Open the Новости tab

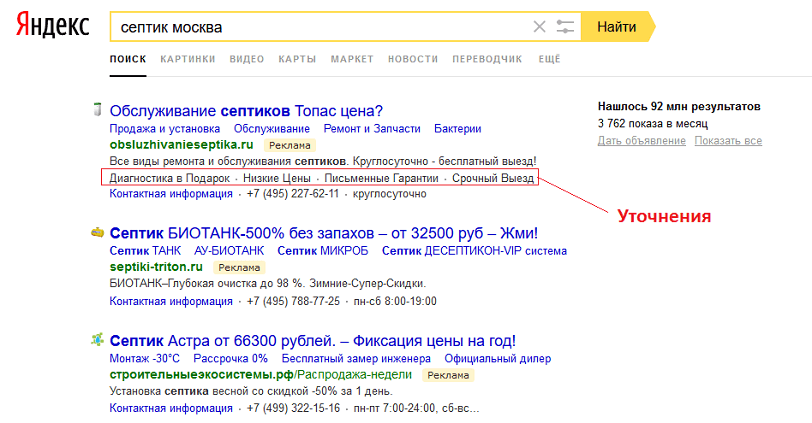point(412,60)
